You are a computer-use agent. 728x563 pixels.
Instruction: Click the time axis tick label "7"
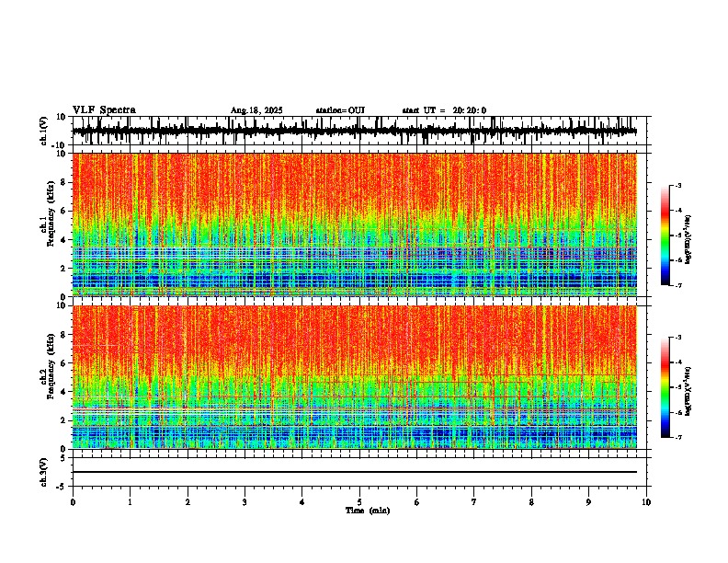pos(474,502)
